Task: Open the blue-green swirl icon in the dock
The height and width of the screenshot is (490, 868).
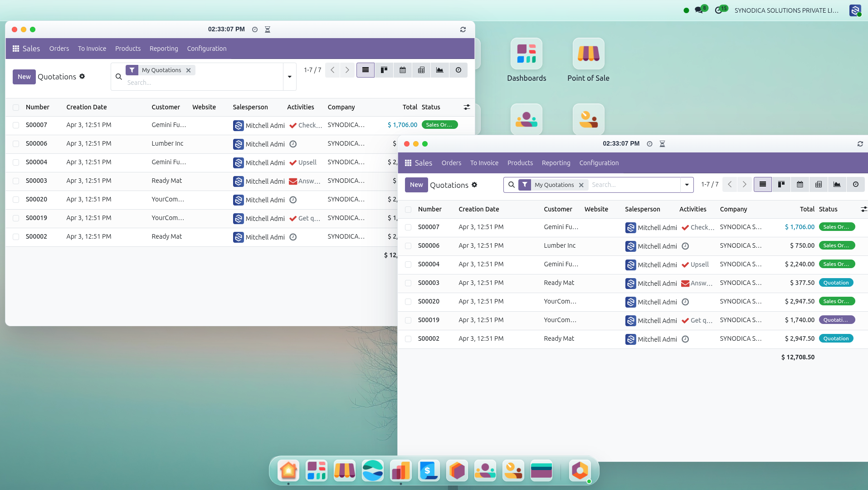Action: [x=373, y=470]
